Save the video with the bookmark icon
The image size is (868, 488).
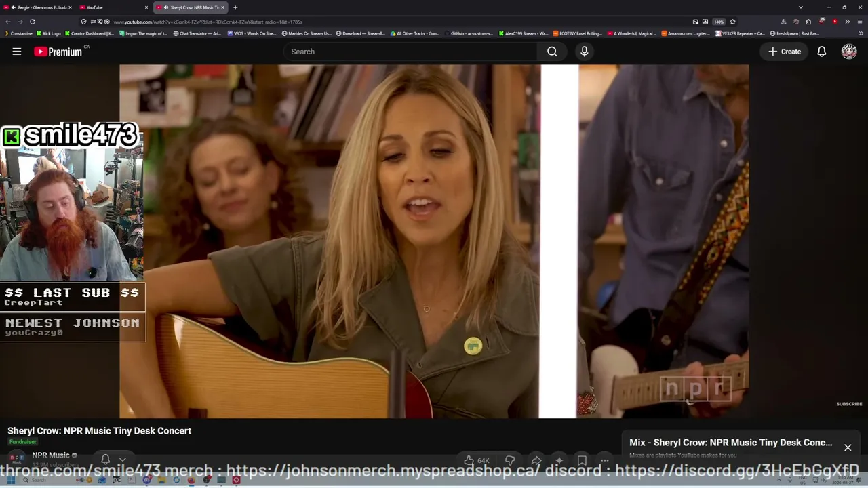[582, 461]
